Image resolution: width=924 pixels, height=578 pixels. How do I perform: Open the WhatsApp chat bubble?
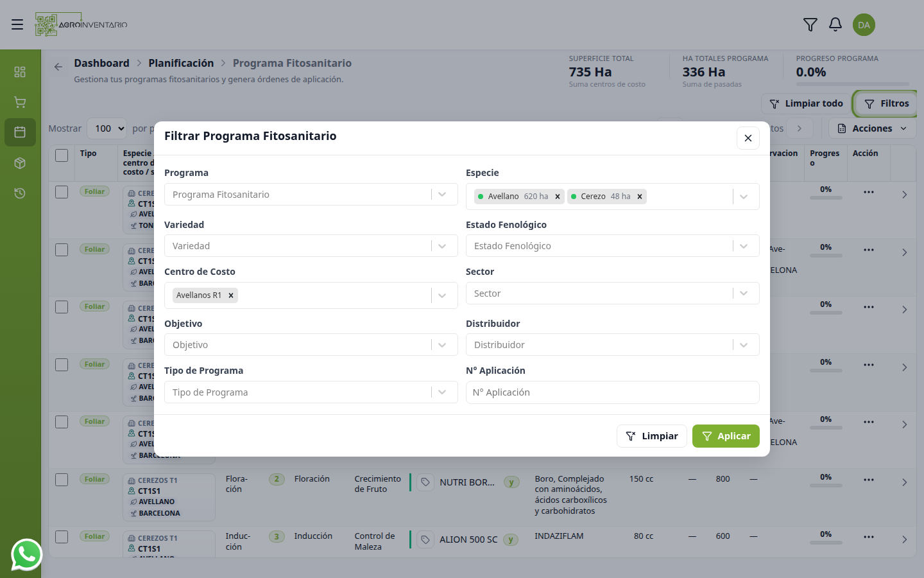(x=27, y=555)
